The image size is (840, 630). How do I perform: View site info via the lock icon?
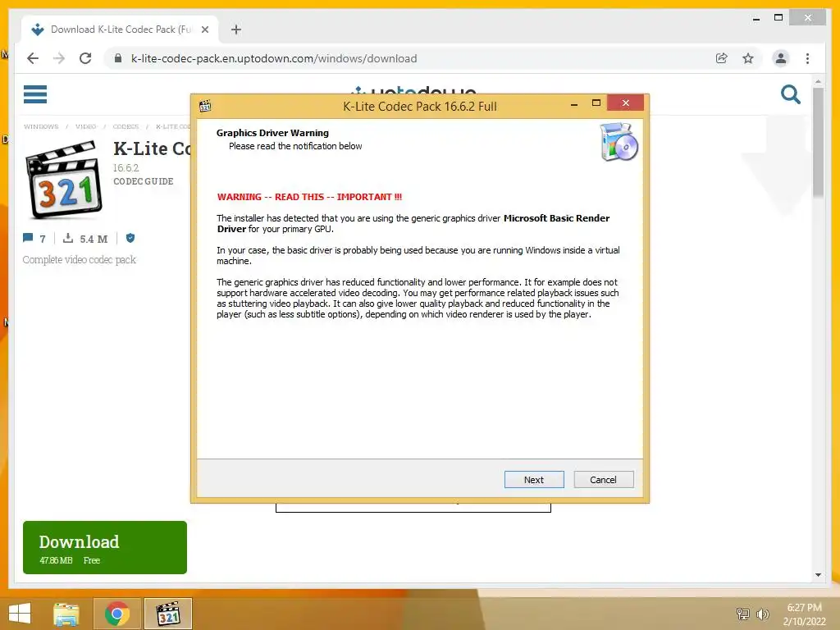(118, 58)
